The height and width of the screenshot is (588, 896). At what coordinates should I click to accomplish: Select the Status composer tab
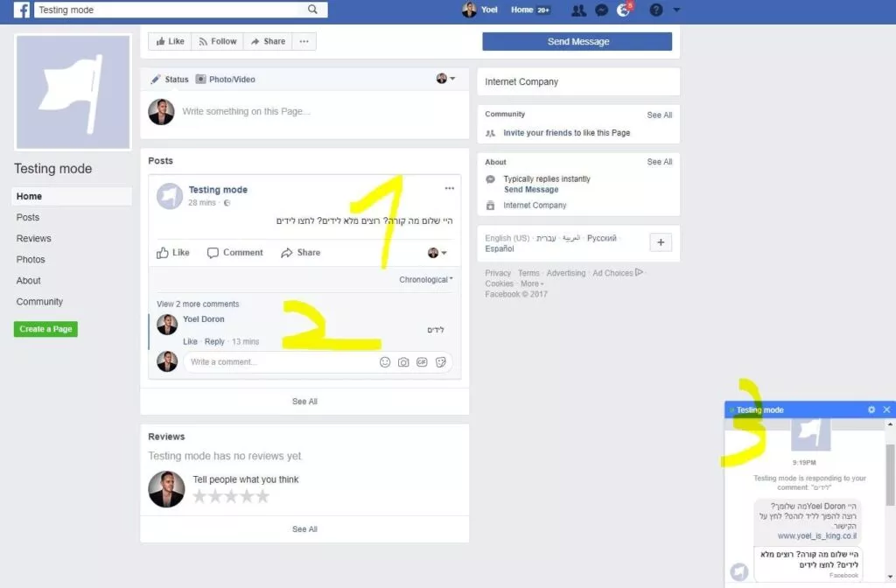[x=170, y=80]
